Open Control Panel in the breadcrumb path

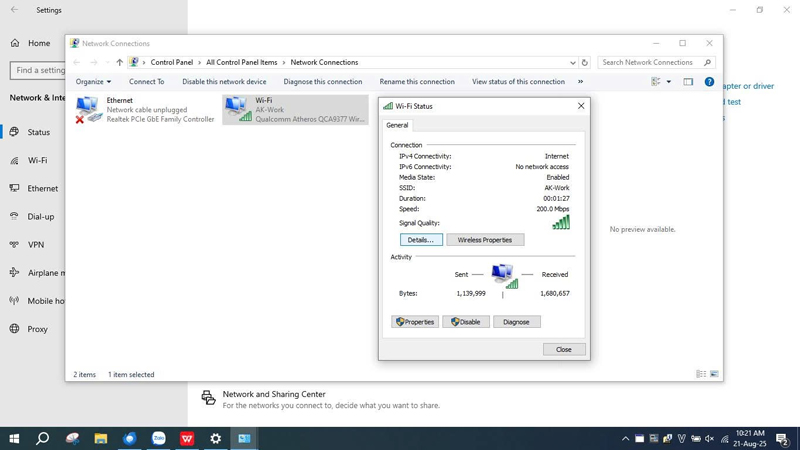(172, 62)
